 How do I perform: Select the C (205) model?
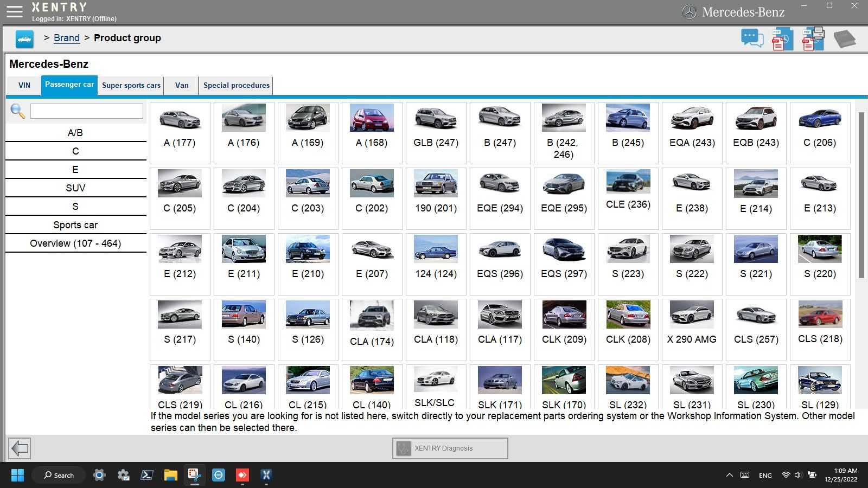coord(180,198)
